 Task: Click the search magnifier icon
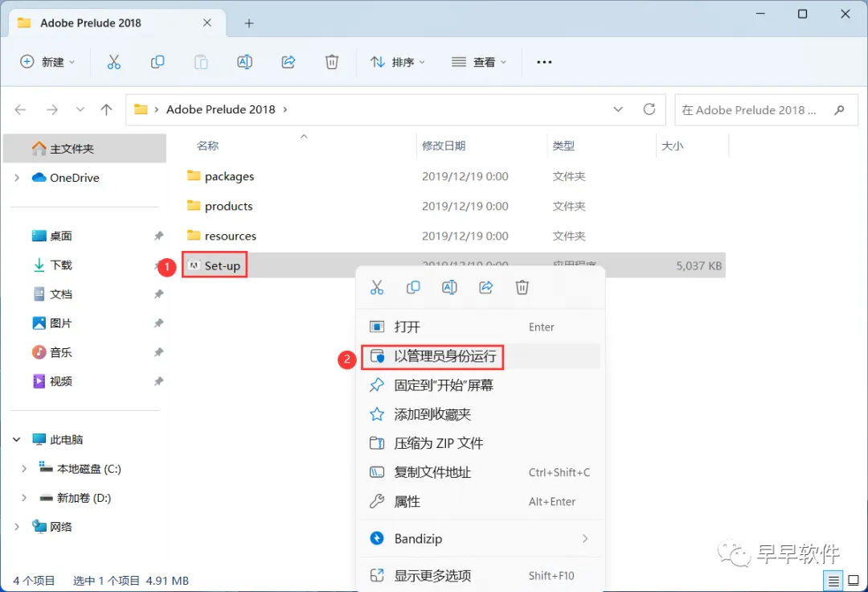(839, 109)
